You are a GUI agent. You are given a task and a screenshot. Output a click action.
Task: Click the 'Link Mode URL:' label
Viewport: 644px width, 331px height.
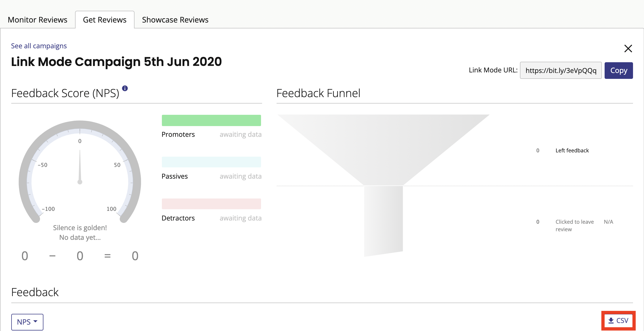pyautogui.click(x=493, y=70)
